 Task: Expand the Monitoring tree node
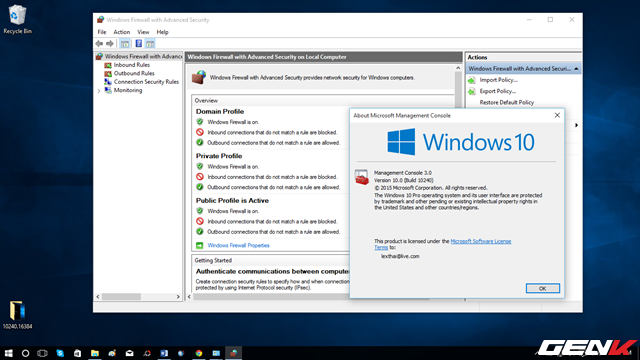(x=99, y=91)
